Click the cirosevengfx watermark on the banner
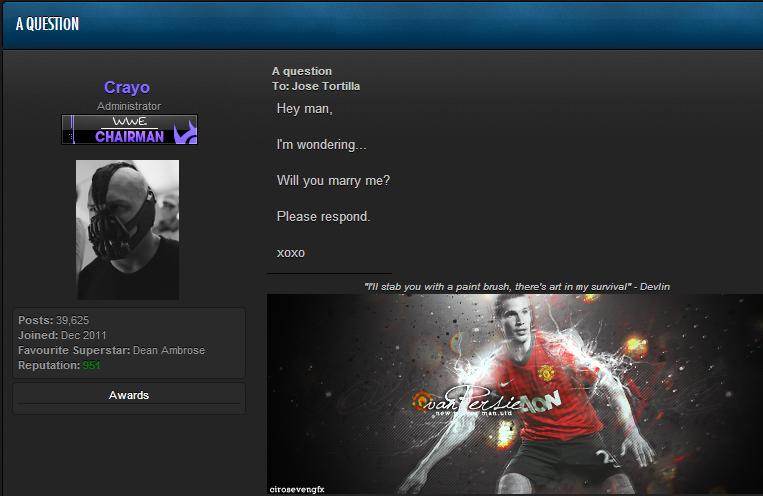 pyautogui.click(x=297, y=489)
